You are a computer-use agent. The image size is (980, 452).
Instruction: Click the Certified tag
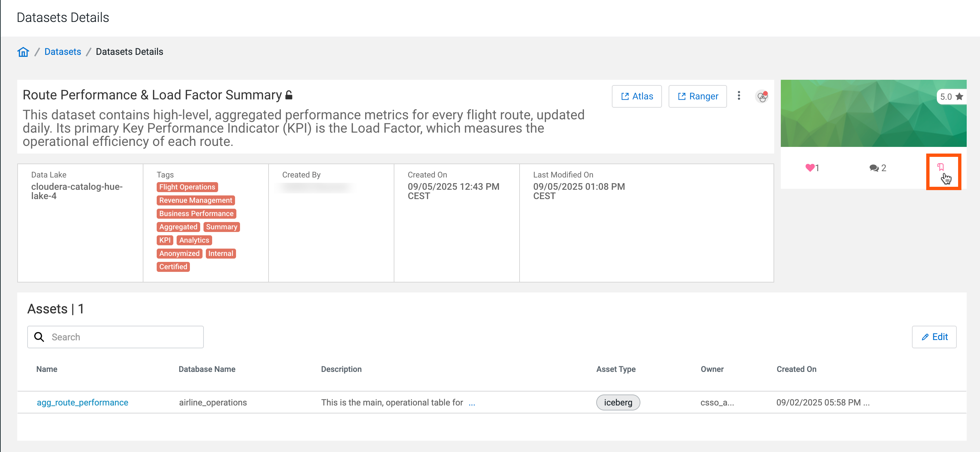tap(173, 267)
